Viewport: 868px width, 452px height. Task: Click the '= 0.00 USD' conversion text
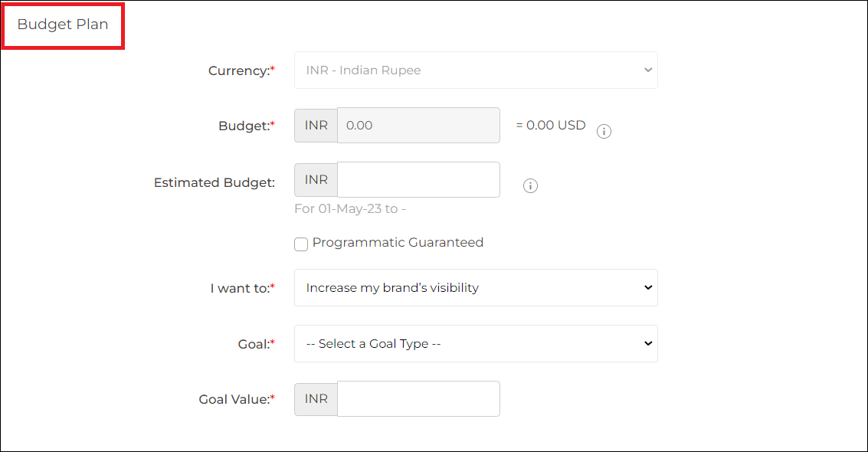click(550, 125)
